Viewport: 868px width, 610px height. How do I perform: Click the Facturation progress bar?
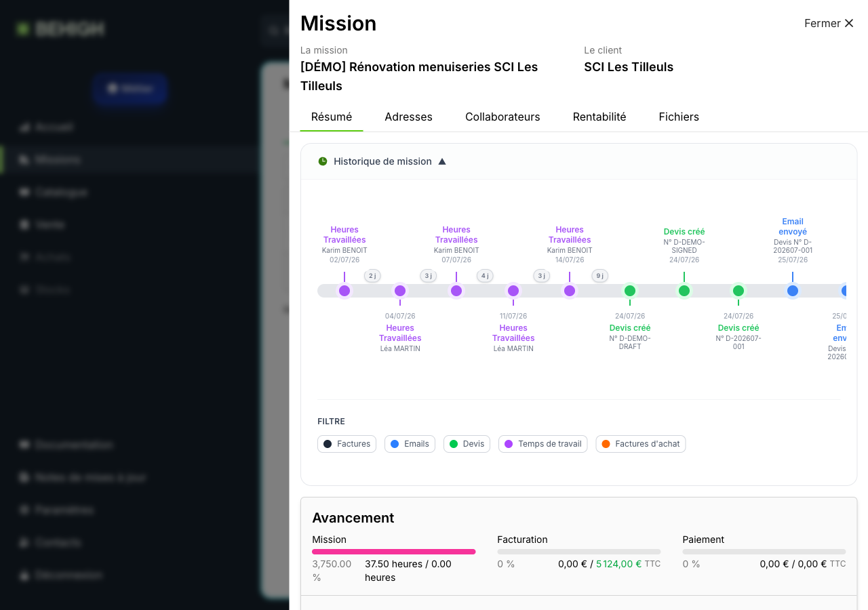coord(579,552)
